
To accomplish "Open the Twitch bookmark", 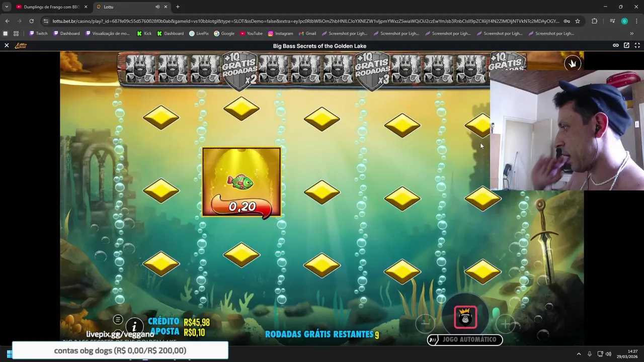I will (x=38, y=33).
